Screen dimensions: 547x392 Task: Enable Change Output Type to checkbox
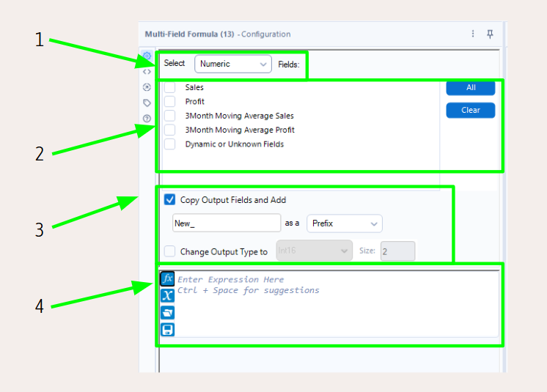coord(170,251)
